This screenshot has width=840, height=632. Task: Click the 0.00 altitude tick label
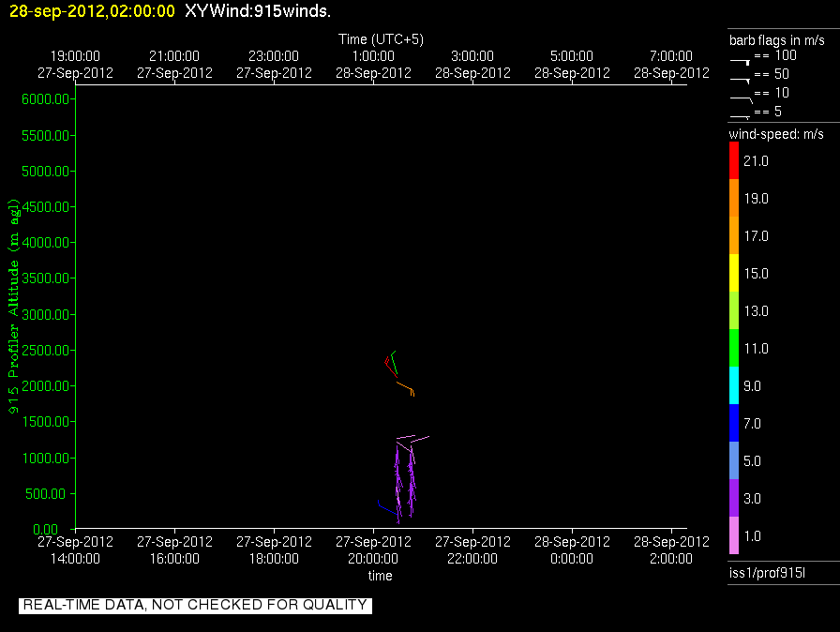tap(45, 529)
